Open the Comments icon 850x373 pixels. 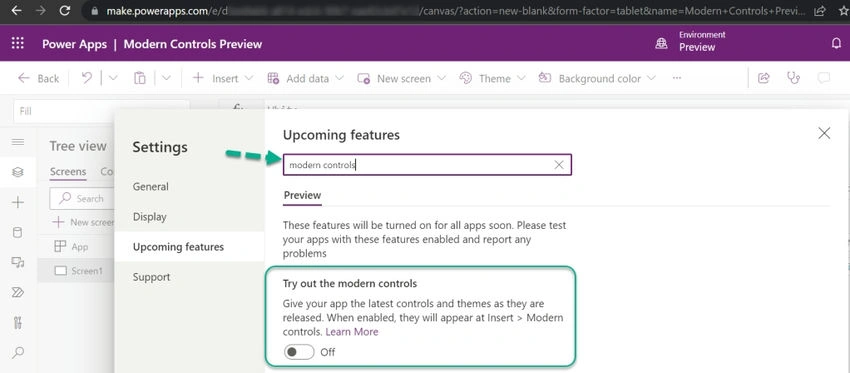click(823, 78)
